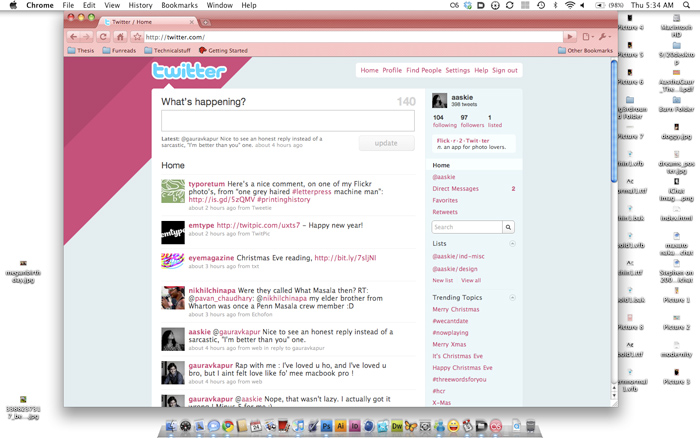Viewport: 700px width, 438px height.
Task: Click the emtype avatar thumbnail
Action: (x=173, y=233)
